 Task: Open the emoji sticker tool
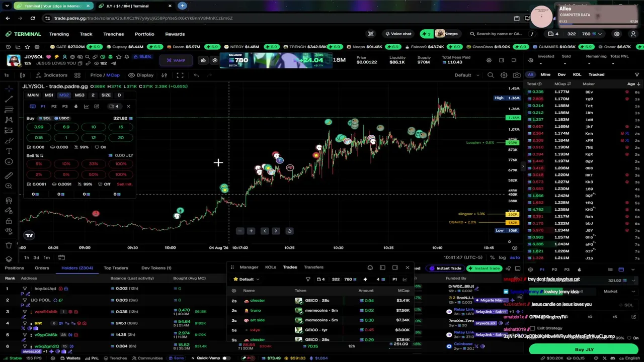tap(9, 162)
